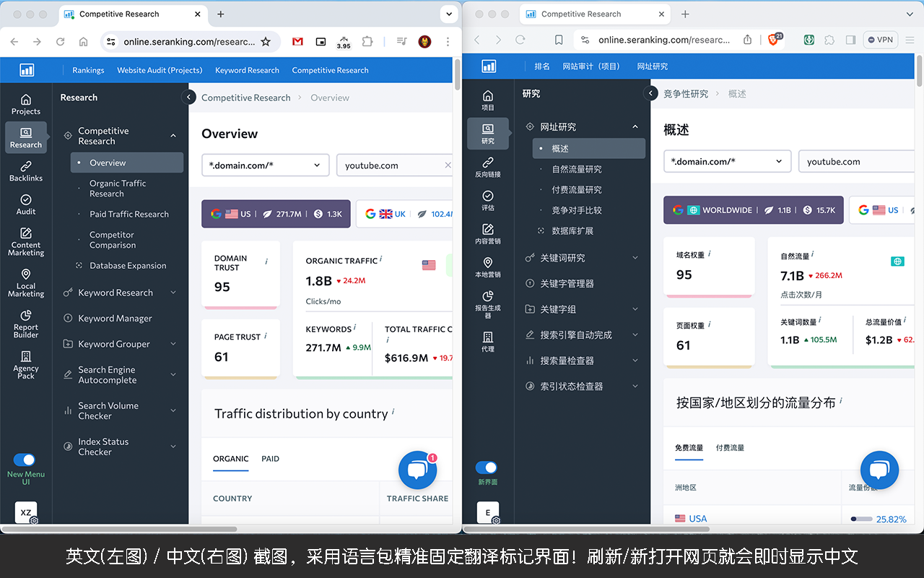The width and height of the screenshot is (924, 578).
Task: Click Competitive Research in the top navigation
Action: click(x=330, y=70)
